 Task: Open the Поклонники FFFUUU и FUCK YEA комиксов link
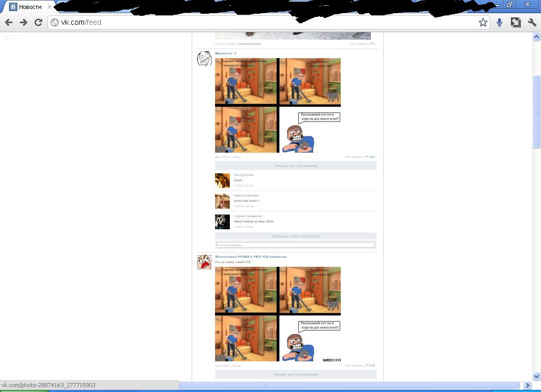tap(251, 257)
